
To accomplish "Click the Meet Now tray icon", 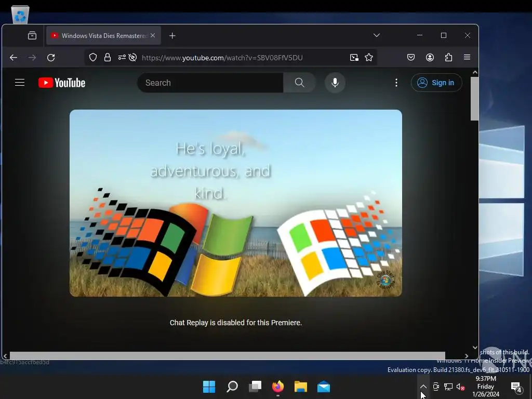I will 436,387.
